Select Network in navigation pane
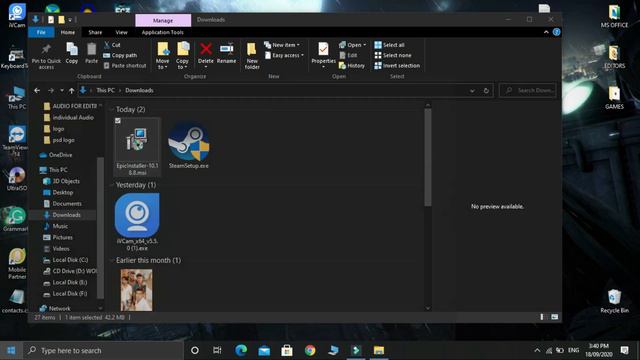The image size is (640, 360). pos(55,308)
